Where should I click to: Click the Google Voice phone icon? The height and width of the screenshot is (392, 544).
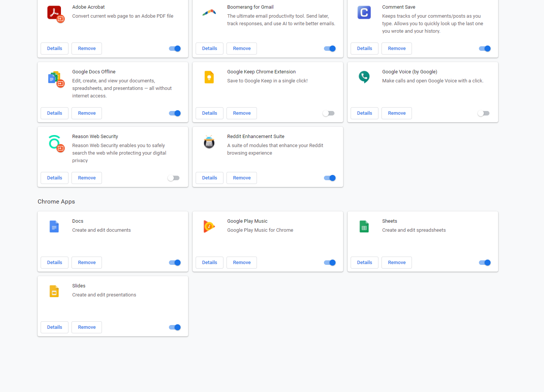pyautogui.click(x=364, y=77)
